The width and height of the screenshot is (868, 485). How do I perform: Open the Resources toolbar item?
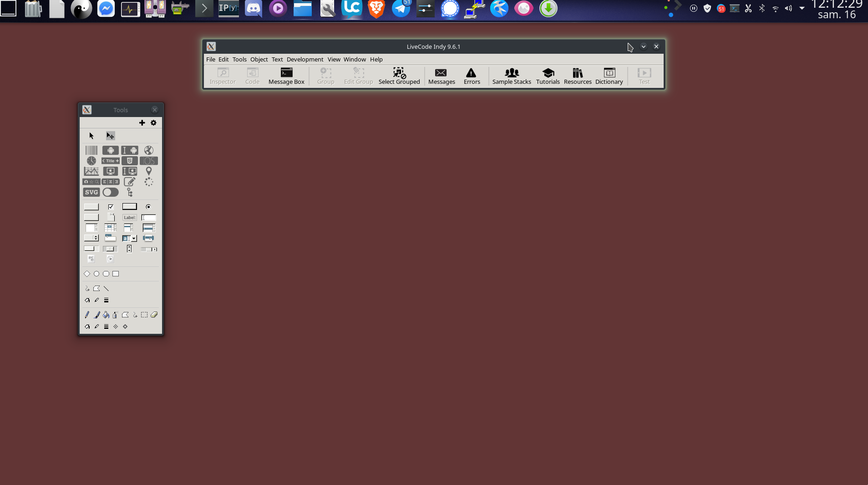click(578, 76)
